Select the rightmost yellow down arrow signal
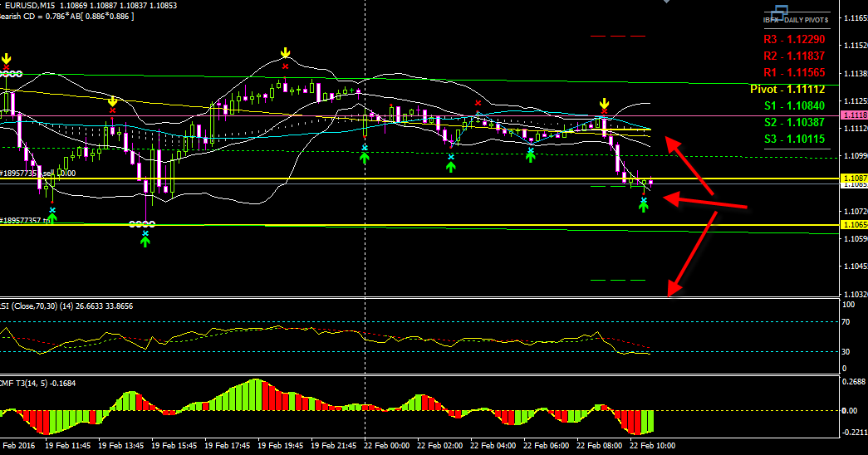 coord(605,103)
